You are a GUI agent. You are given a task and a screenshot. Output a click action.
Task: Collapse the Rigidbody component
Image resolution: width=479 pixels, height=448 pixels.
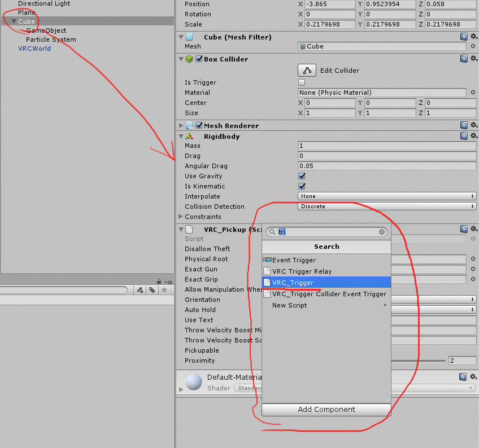coord(181,137)
